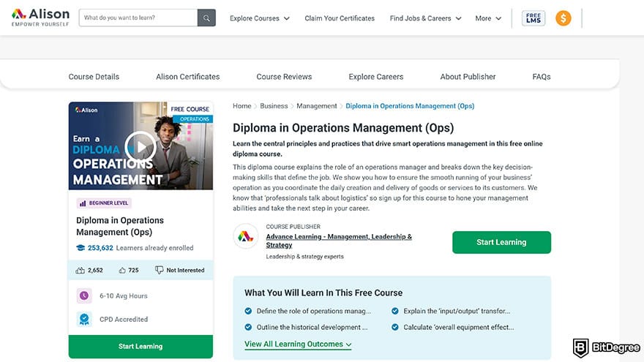Click the double thumbs-up 2,652 icon
This screenshot has height=362, width=644.
point(80,270)
